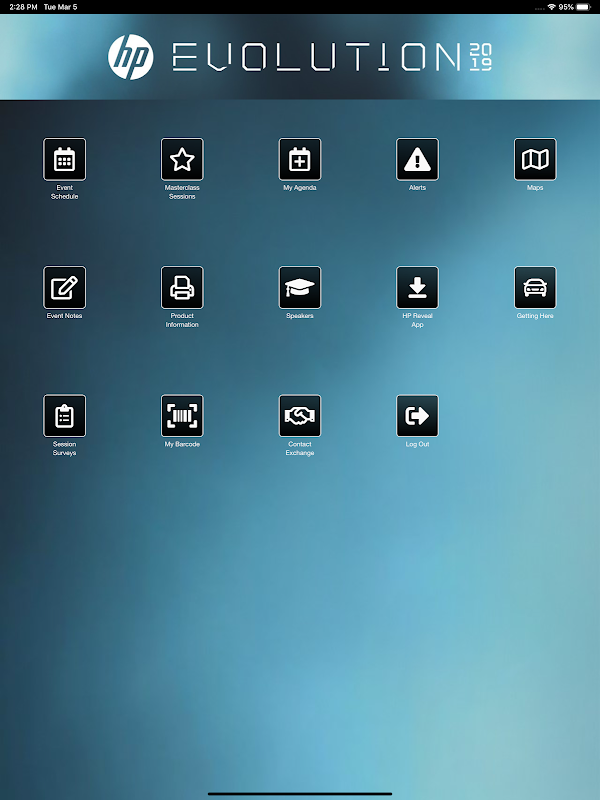Viewport: 600px width, 800px height.
Task: Open Masterclass Sessions star icon
Action: pyautogui.click(x=182, y=159)
